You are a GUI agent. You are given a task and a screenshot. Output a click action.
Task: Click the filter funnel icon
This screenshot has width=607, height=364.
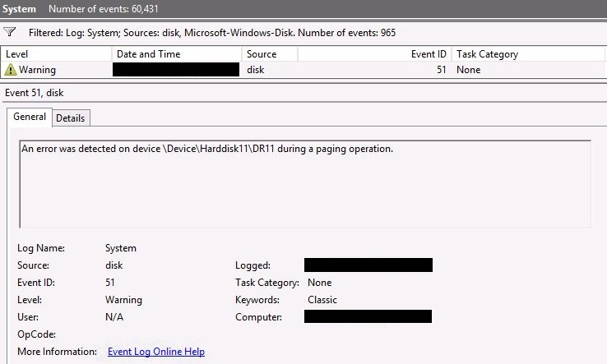click(x=10, y=32)
